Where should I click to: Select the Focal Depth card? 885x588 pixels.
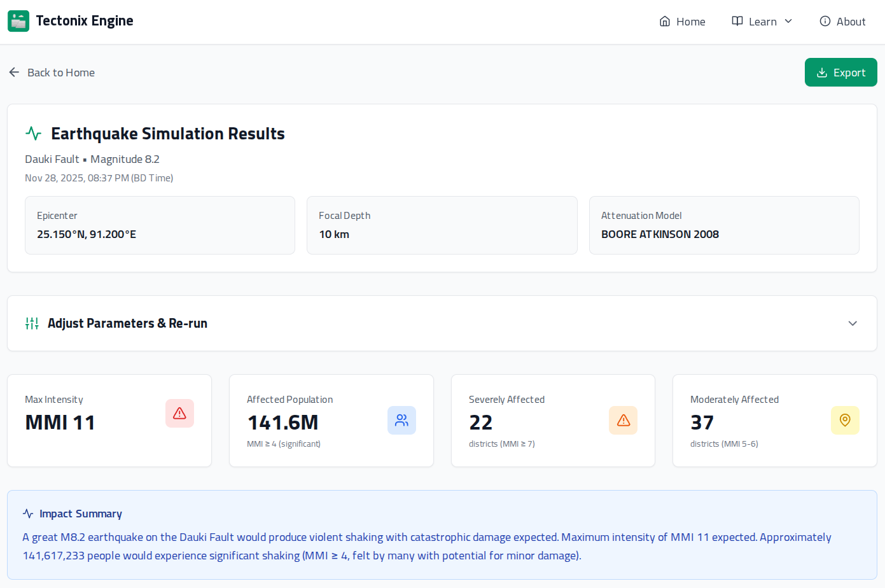[442, 225]
